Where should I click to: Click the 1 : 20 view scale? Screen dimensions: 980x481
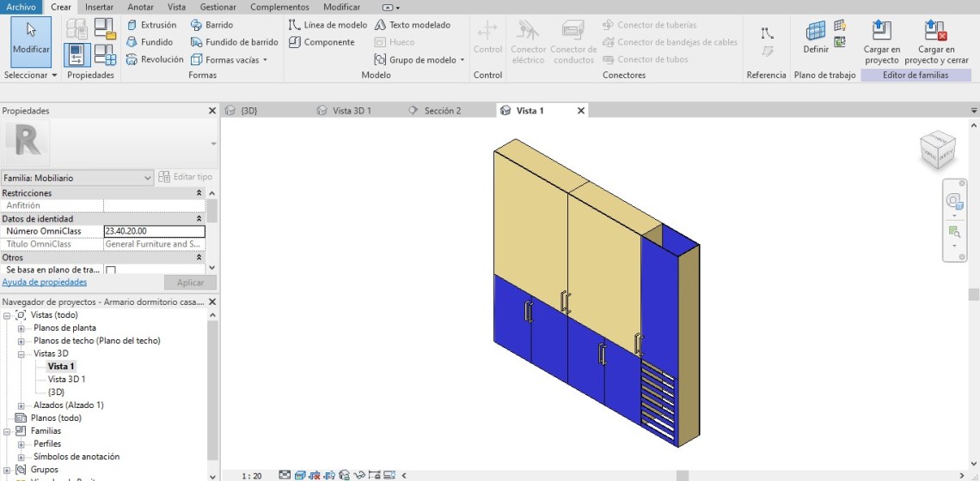251,475
